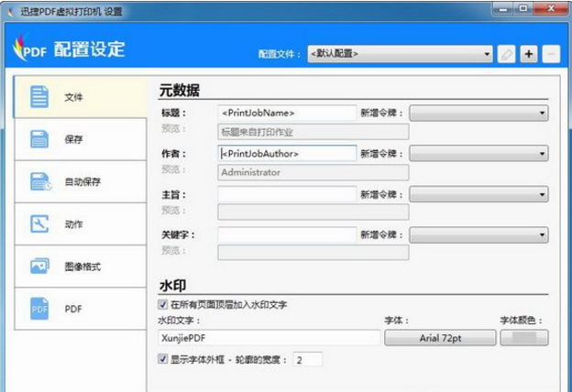Click the 配置设定 header title
The height and width of the screenshot is (392, 572).
(x=90, y=49)
